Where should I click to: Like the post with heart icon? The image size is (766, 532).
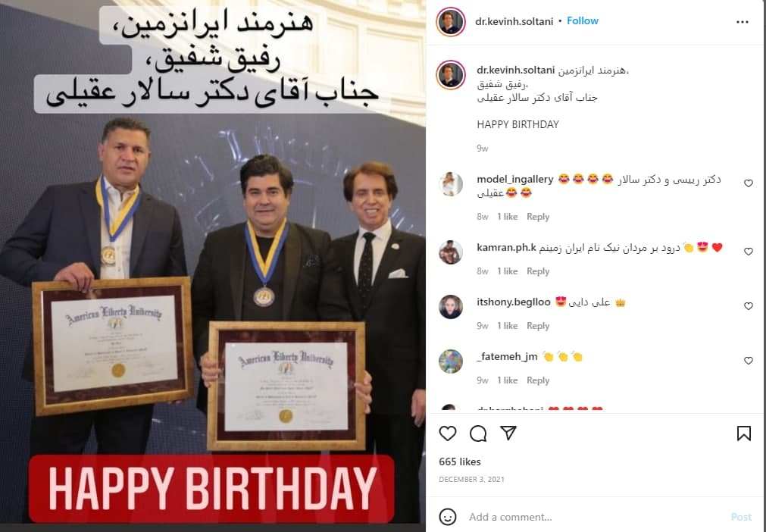point(448,433)
